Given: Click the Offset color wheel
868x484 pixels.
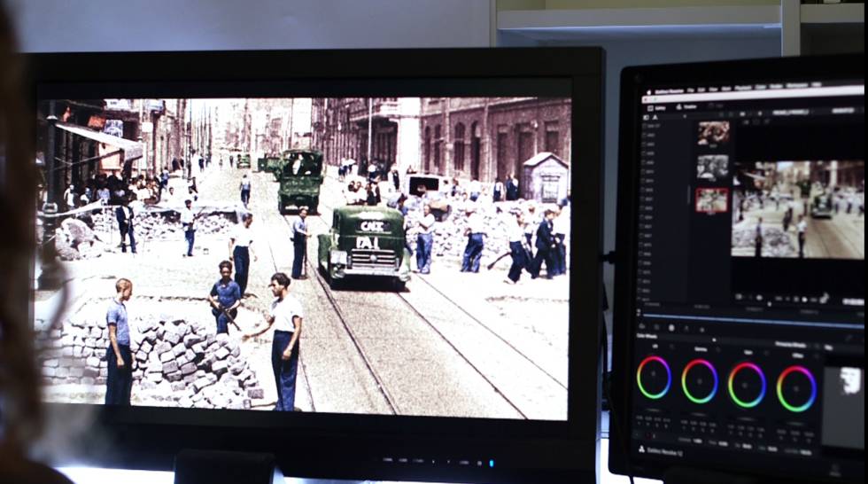Looking at the screenshot, I should [796, 388].
